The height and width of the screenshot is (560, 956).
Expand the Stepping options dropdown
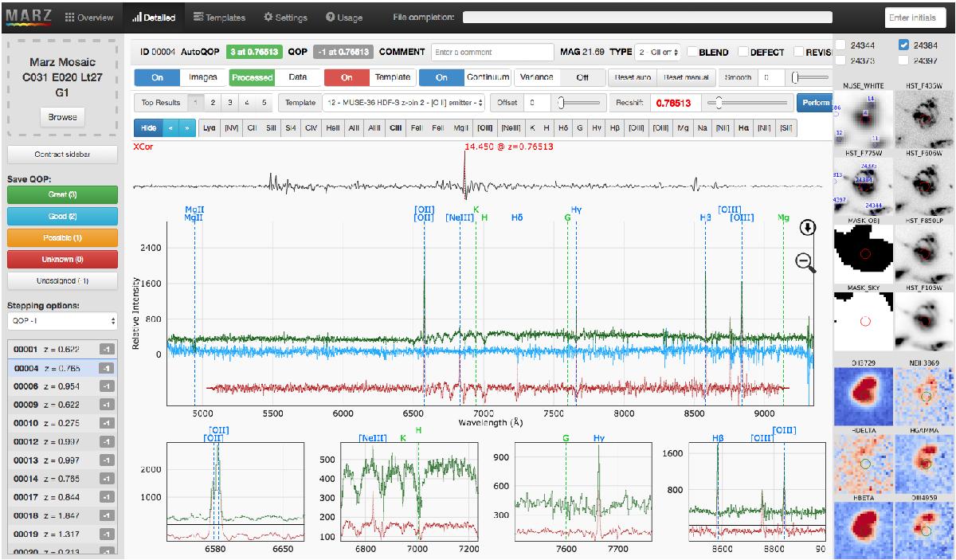tap(62, 321)
